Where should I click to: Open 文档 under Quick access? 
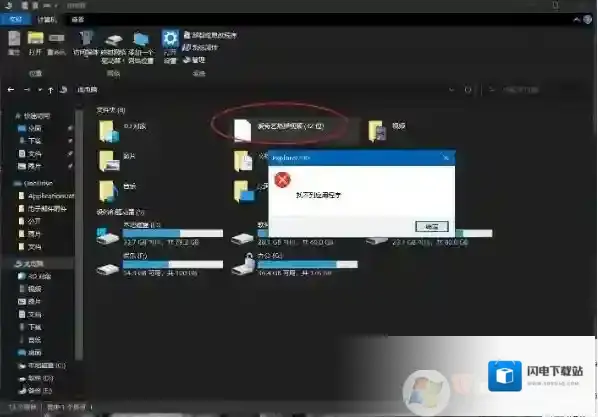pyautogui.click(x=35, y=154)
